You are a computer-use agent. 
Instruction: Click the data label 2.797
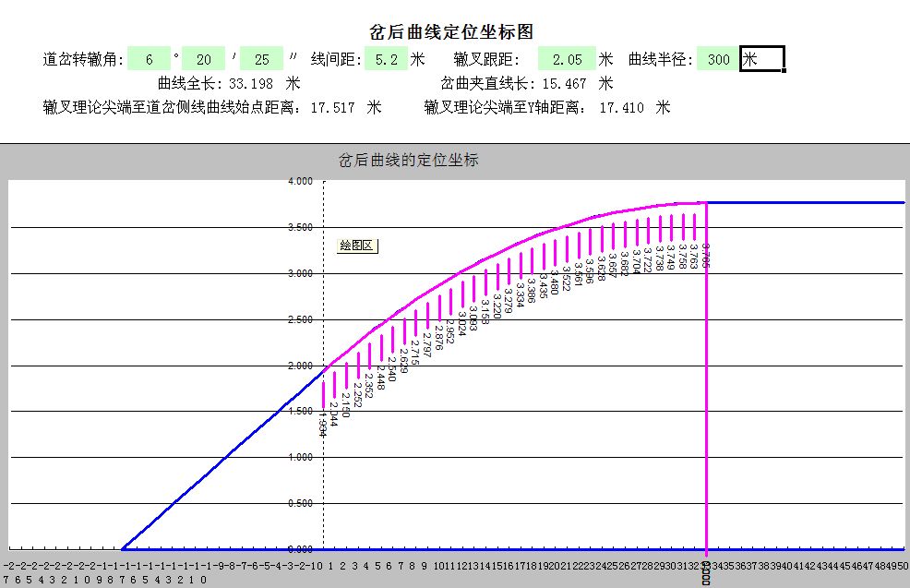(426, 344)
